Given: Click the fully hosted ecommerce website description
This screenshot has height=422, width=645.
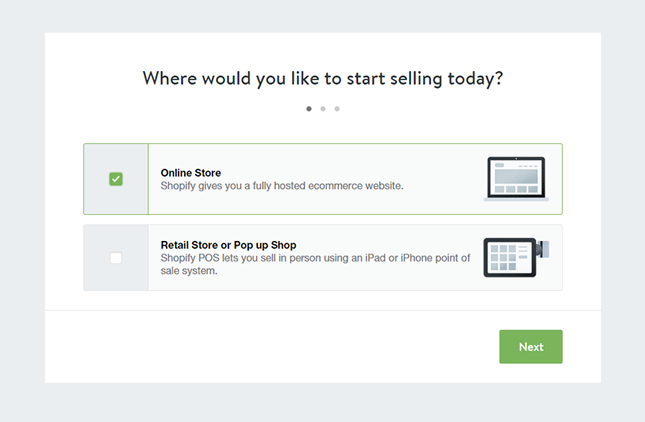Looking at the screenshot, I should 282,186.
